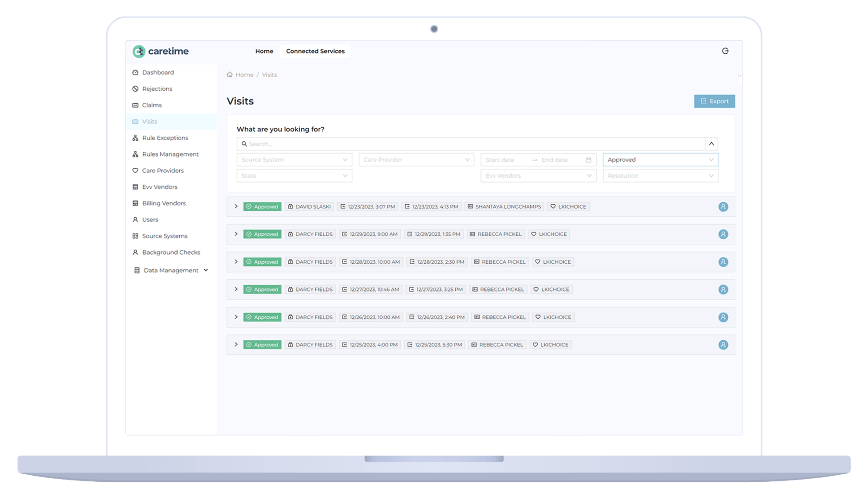Click the 12/23/2023, 3:07 PM start time
Image resolution: width=868 pixels, height=503 pixels.
(x=368, y=207)
